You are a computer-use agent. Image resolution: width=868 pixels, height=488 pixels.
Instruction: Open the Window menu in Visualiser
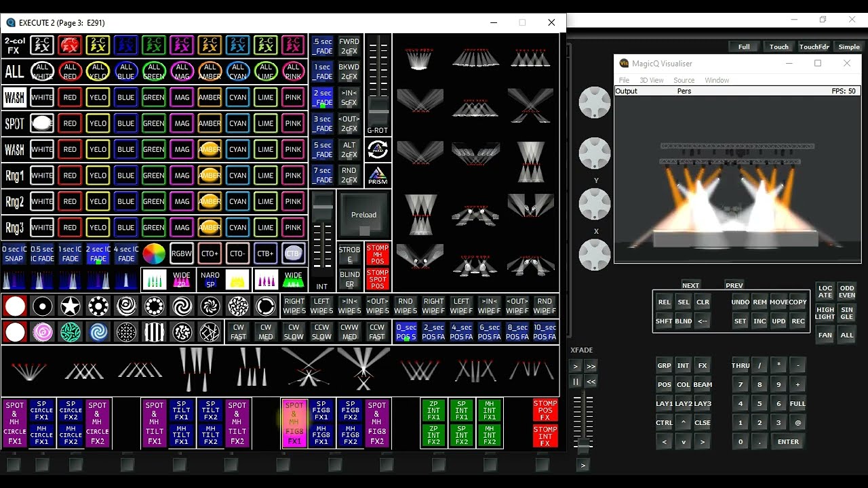717,80
